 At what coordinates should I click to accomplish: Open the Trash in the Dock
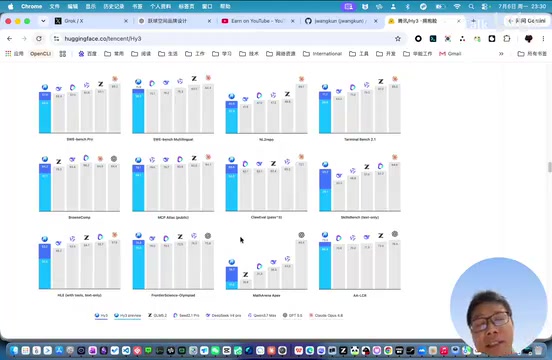click(x=538, y=350)
